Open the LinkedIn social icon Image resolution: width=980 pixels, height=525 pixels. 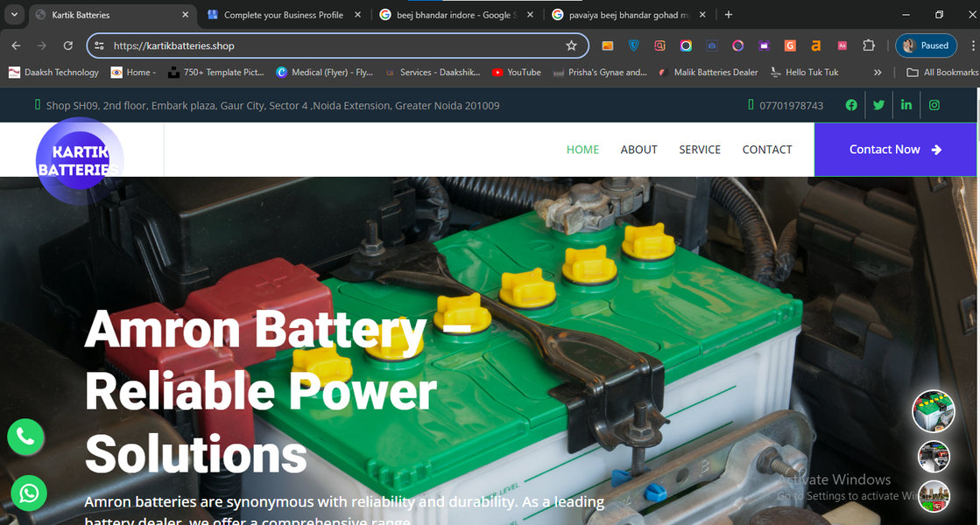[906, 105]
